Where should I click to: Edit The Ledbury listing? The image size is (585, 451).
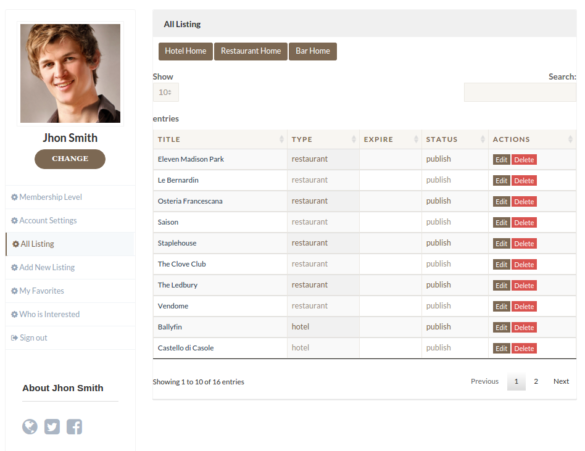501,285
